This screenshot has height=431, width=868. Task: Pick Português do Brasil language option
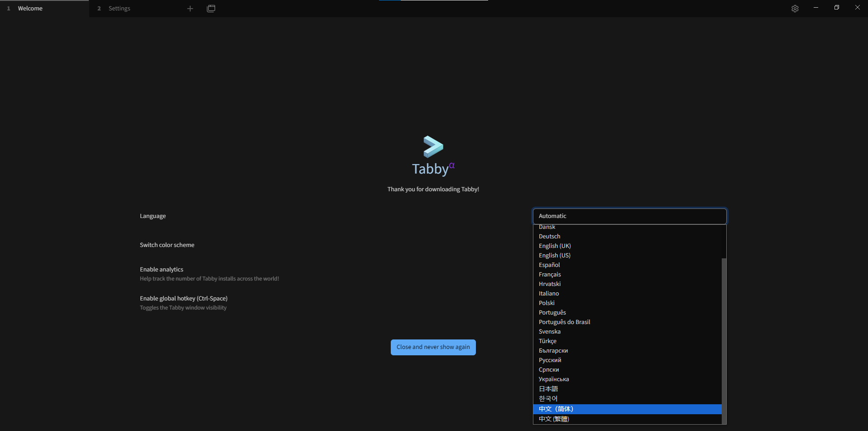click(565, 322)
